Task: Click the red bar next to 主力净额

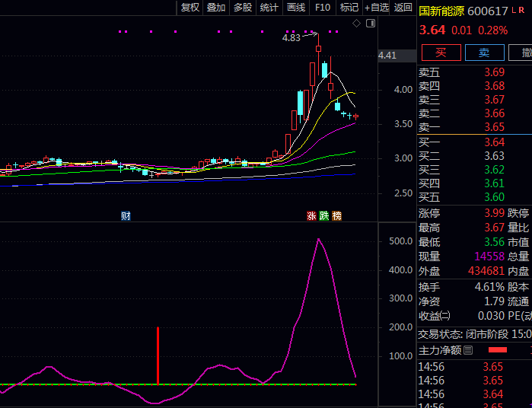Action: pyautogui.click(x=498, y=350)
